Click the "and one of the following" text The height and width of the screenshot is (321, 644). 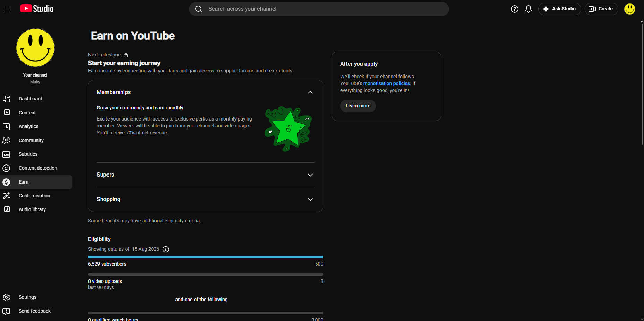click(201, 300)
